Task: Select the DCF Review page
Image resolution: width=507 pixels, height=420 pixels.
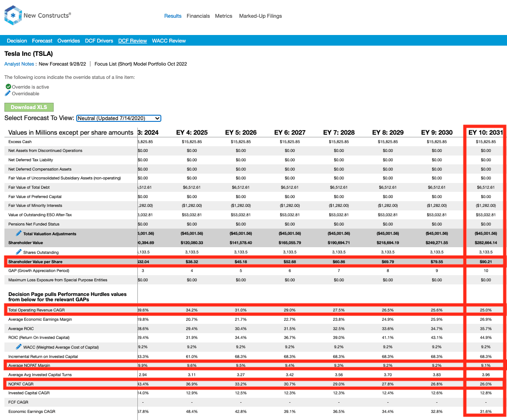Action: pyautogui.click(x=133, y=41)
